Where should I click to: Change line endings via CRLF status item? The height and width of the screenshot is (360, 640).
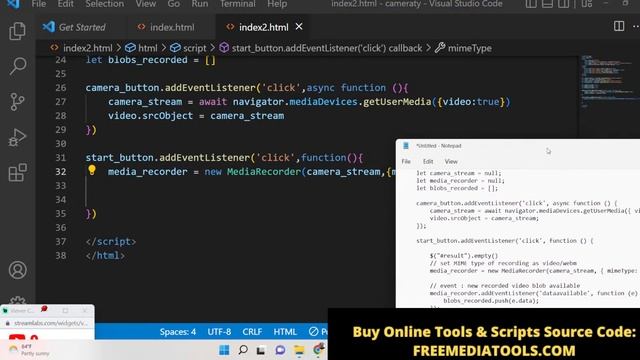coord(252,332)
